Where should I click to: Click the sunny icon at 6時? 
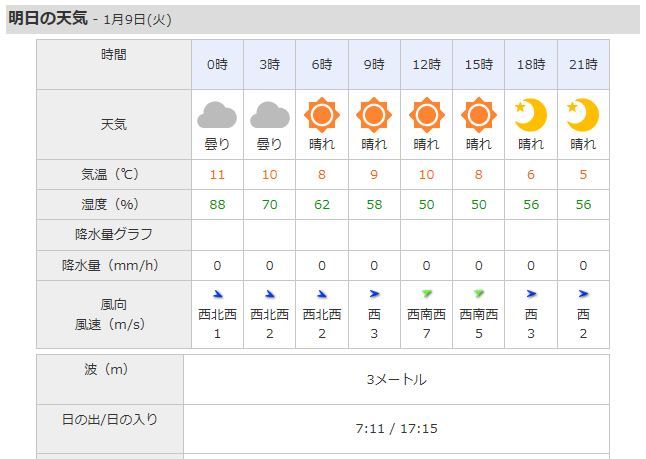[x=322, y=115]
